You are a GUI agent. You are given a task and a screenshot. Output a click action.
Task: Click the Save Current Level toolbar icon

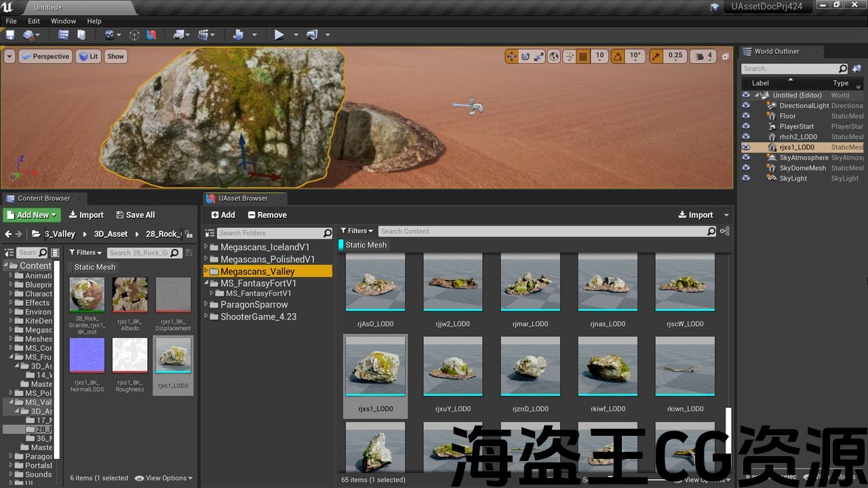pyautogui.click(x=10, y=35)
